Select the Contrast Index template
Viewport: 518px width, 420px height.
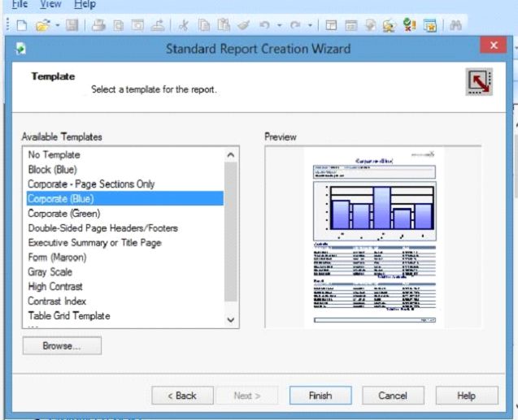(x=125, y=301)
